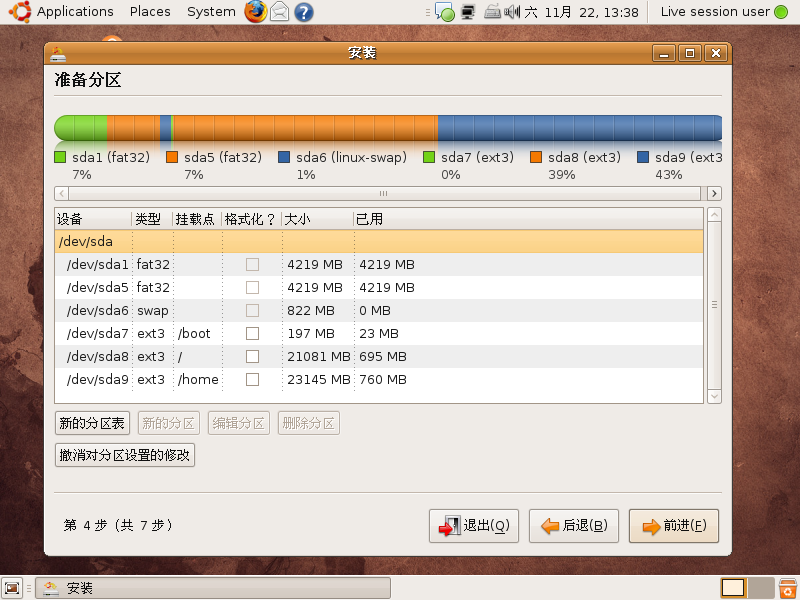Image resolution: width=800 pixels, height=600 pixels.
Task: Toggle format checkbox for /dev/sda5
Action: tap(252, 287)
